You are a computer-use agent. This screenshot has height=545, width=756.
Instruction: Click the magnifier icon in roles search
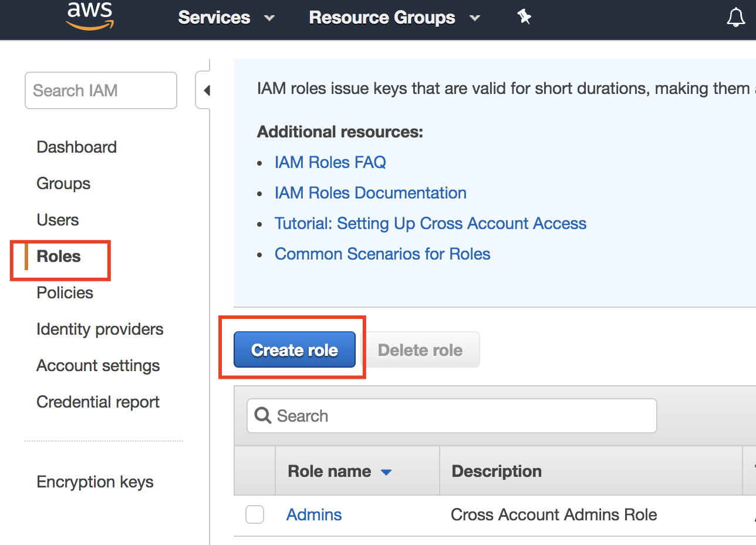click(x=262, y=416)
